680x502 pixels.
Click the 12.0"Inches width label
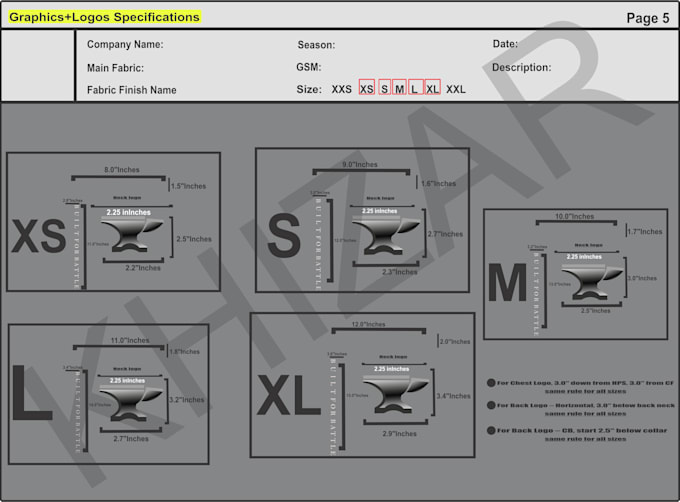coord(369,324)
